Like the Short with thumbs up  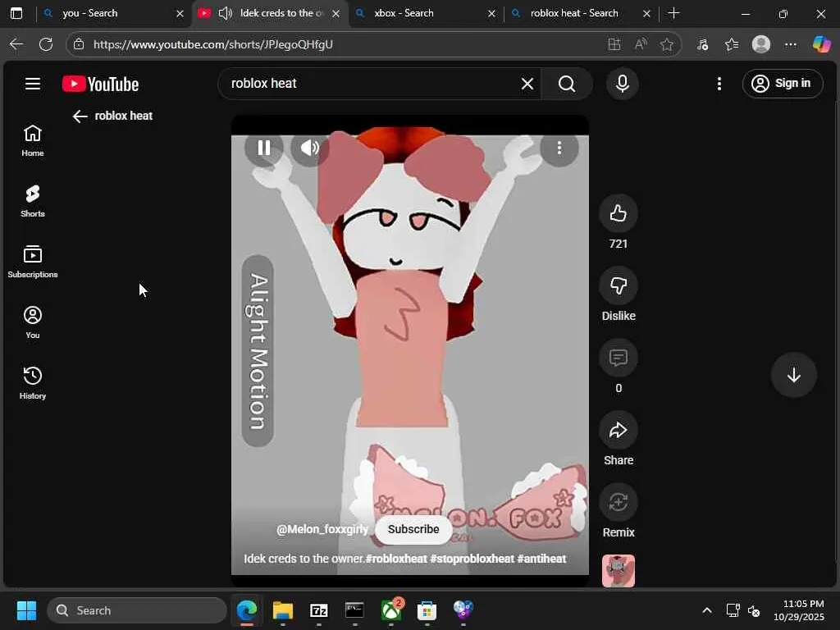pos(619,213)
